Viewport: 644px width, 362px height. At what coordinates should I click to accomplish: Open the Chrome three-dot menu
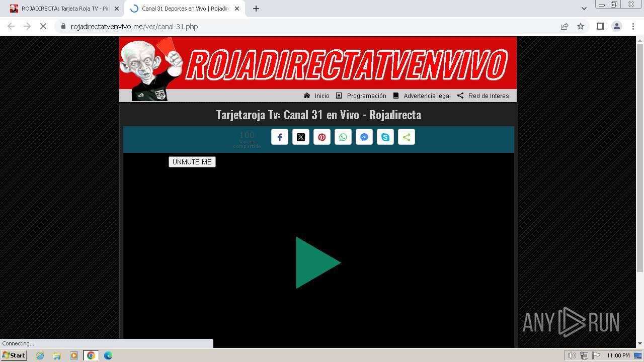tap(633, 26)
